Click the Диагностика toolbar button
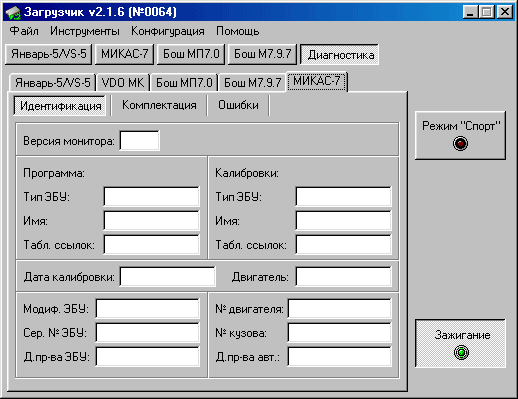This screenshot has width=518, height=399. coord(340,54)
